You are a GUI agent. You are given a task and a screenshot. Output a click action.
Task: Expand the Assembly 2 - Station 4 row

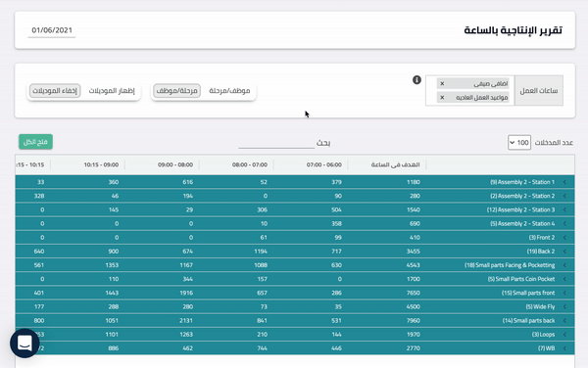pos(564,223)
